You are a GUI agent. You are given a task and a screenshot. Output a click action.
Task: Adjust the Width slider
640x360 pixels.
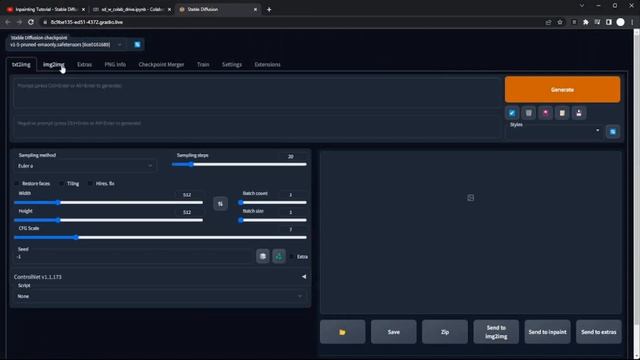[x=109, y=202]
